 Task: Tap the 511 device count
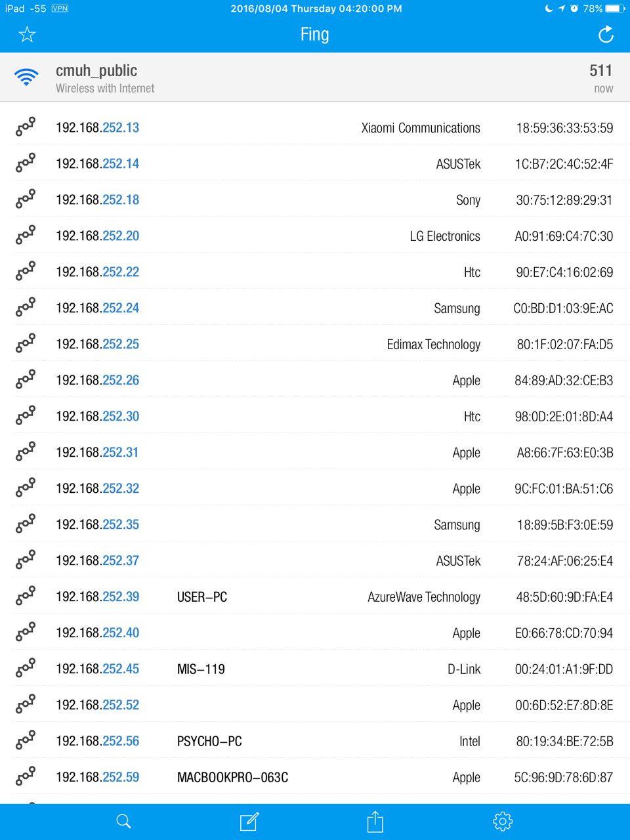click(600, 71)
